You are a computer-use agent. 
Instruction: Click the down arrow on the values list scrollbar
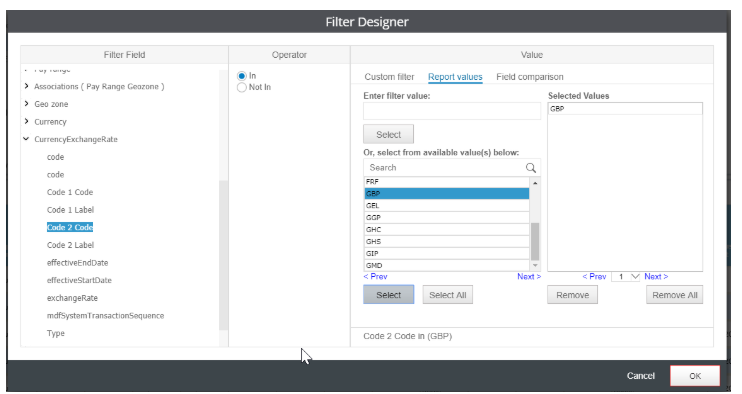(x=535, y=265)
